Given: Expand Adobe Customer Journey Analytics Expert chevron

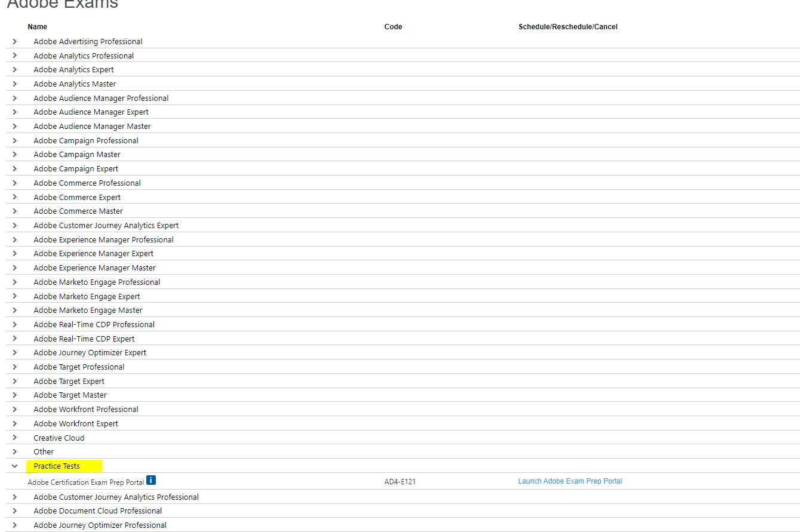Looking at the screenshot, I should coord(15,225).
